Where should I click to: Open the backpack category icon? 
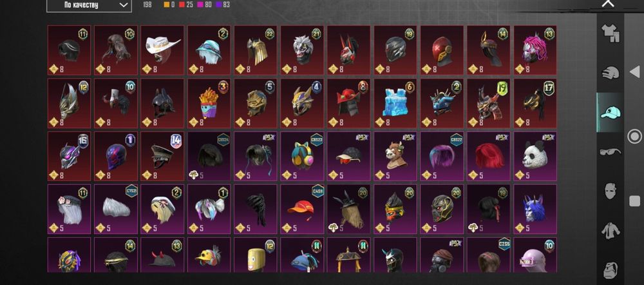point(611,270)
